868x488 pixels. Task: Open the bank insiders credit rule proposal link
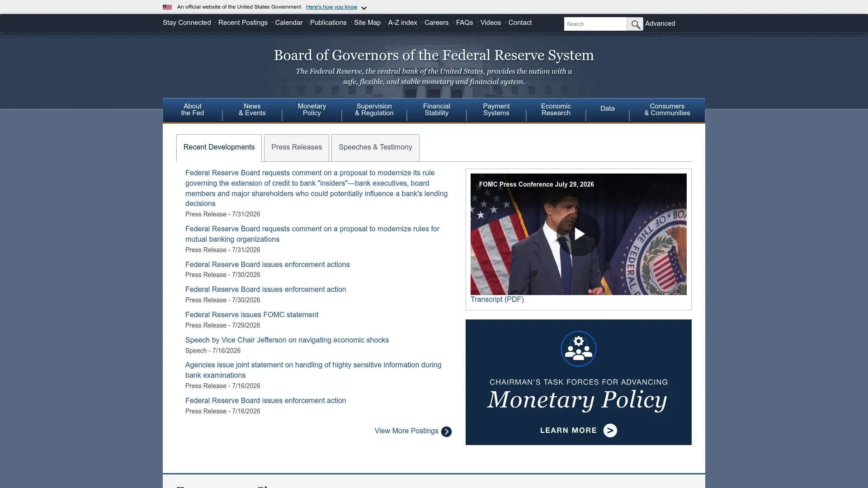coord(316,188)
